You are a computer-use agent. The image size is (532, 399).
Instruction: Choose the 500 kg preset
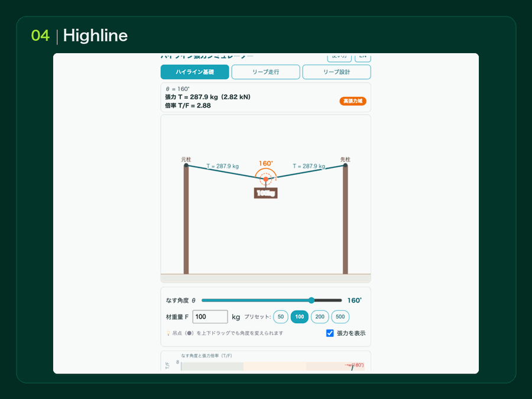(340, 317)
